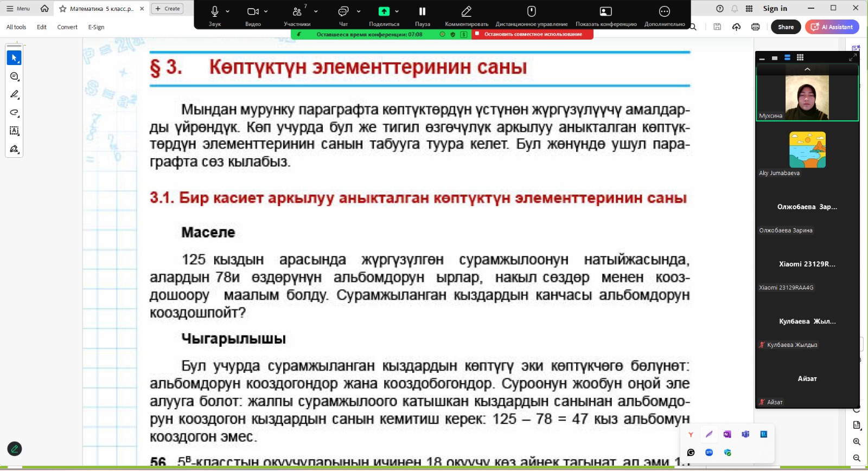Screen dimensions: 868x471
Task: Open the All tools menu
Action: 16,27
